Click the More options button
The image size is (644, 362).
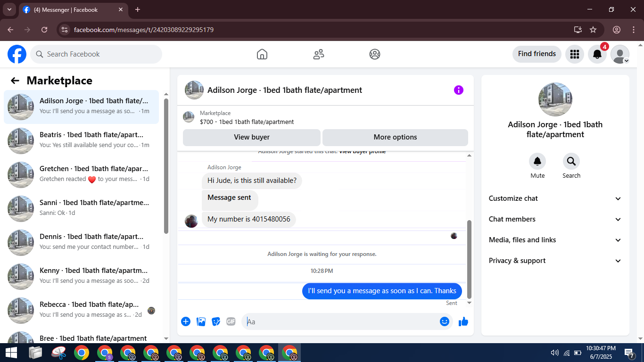395,137
